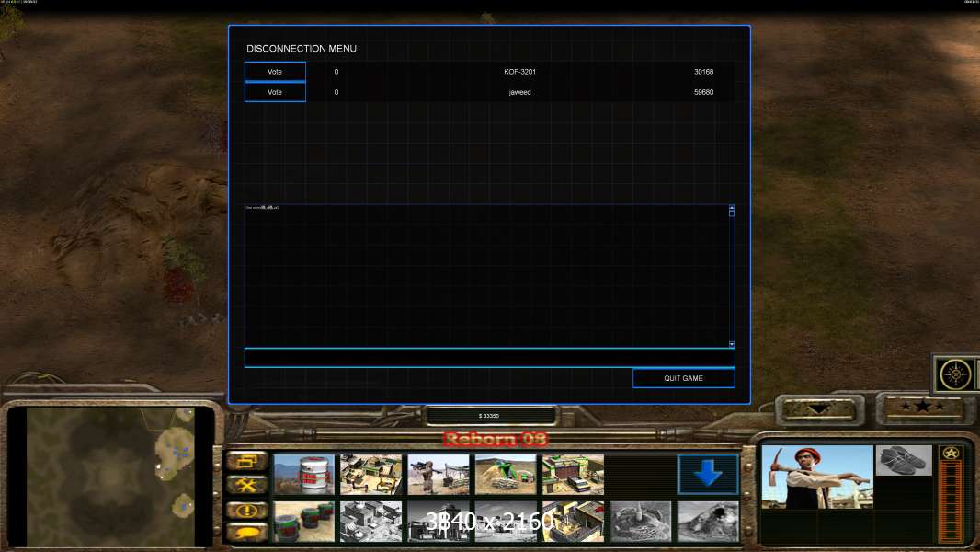Build the colored walled compound in bottom row

(573, 522)
